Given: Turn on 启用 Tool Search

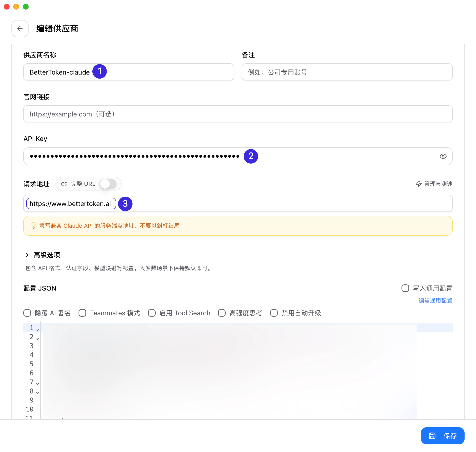Looking at the screenshot, I should click(x=152, y=313).
